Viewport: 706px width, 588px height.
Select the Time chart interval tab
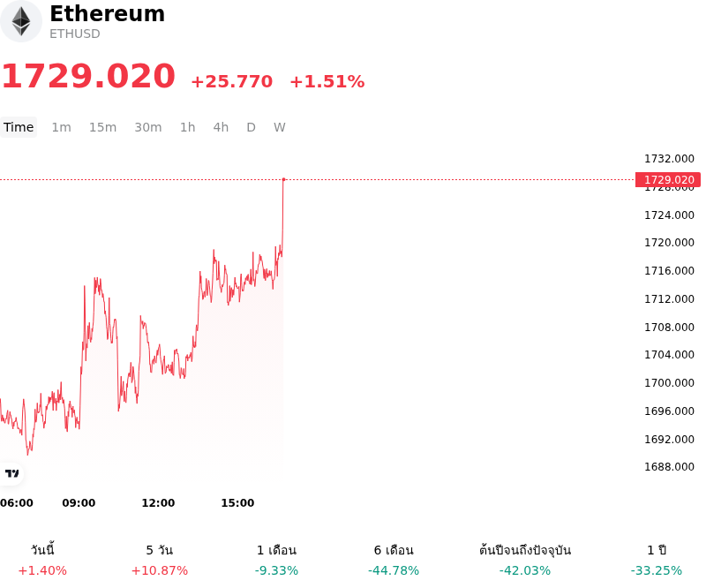19,127
